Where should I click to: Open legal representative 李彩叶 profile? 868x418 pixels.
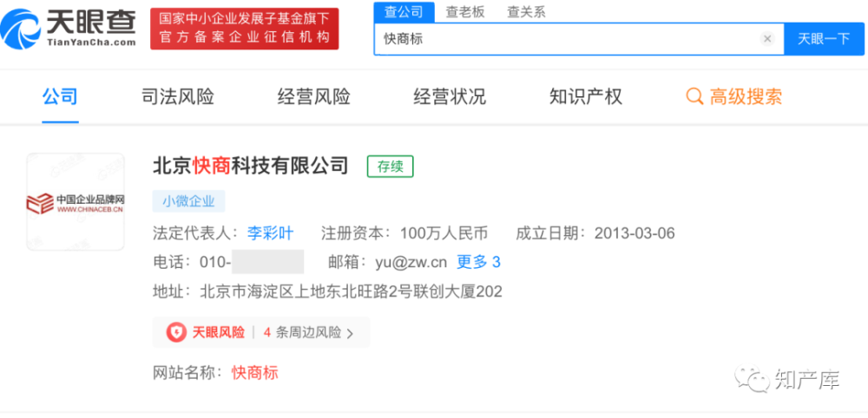271,233
